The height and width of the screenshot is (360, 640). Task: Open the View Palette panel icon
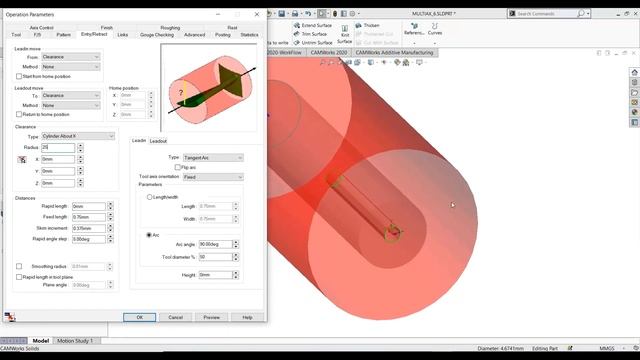634,102
